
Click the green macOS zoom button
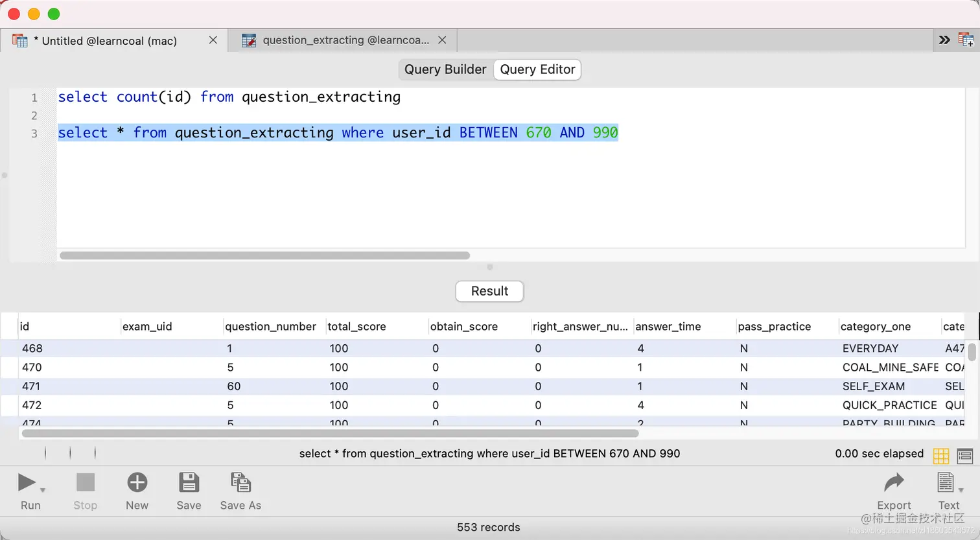pyautogui.click(x=54, y=14)
